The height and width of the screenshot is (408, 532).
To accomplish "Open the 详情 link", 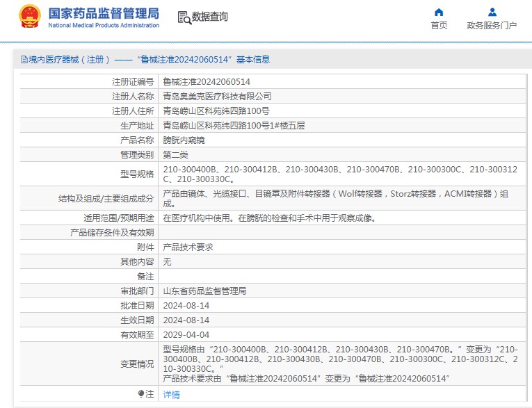I will click(171, 394).
